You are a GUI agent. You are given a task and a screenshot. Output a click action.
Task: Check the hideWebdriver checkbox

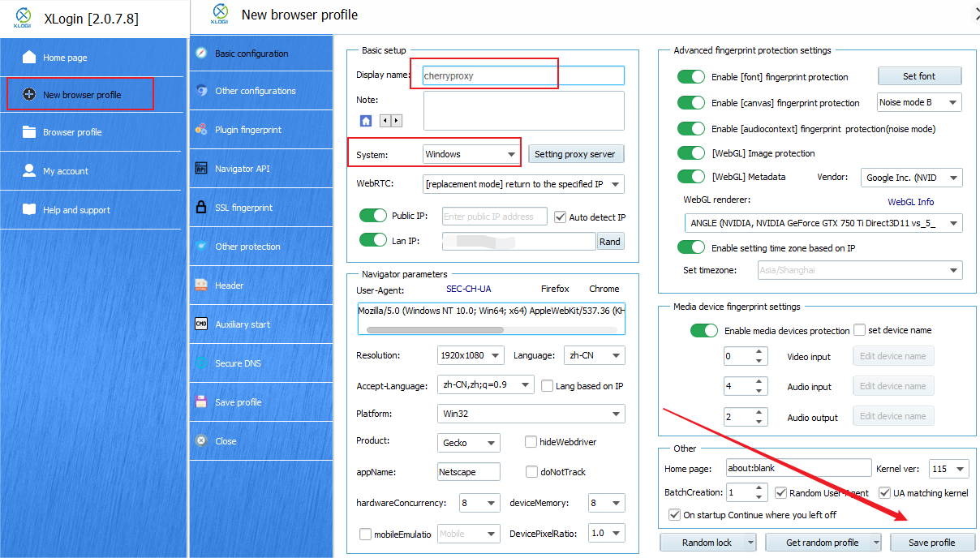point(531,442)
